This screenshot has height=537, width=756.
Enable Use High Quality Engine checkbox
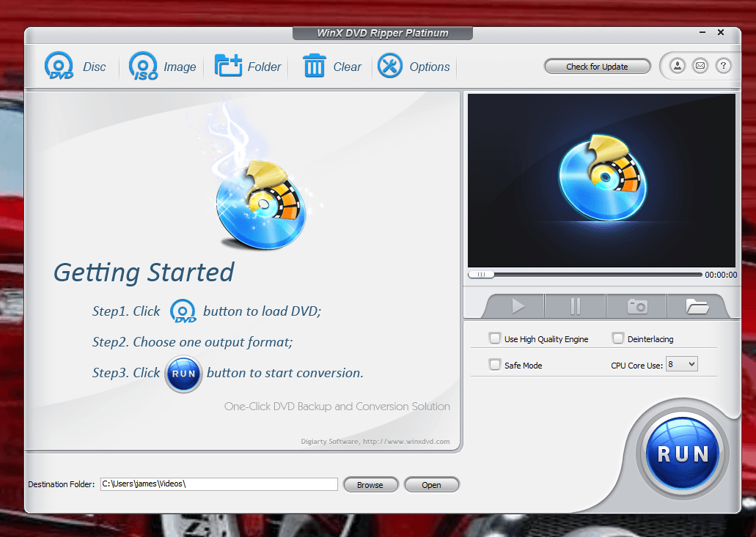click(495, 338)
